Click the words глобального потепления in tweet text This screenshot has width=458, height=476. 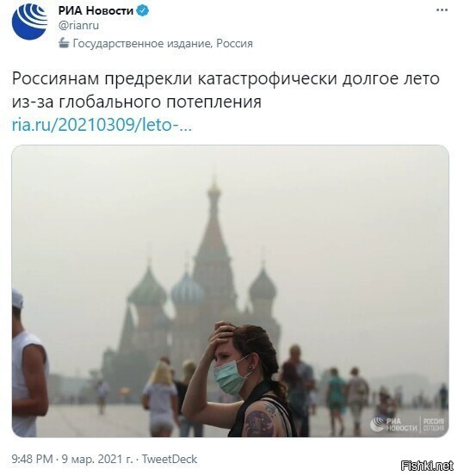pos(160,102)
